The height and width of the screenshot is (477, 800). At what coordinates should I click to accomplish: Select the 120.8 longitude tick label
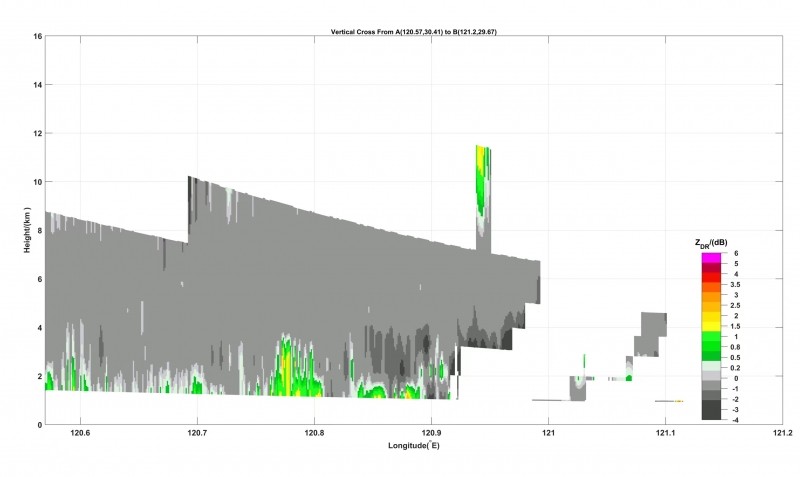coord(314,434)
